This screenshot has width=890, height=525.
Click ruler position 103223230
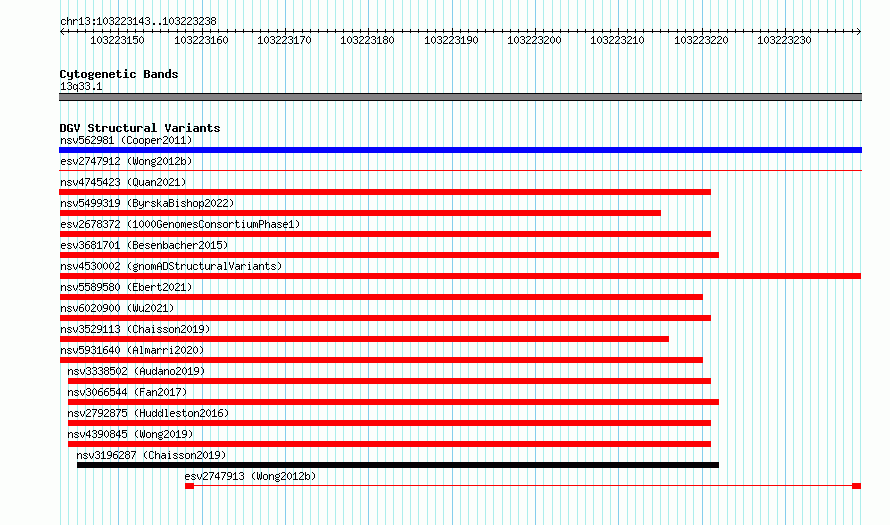(x=784, y=40)
